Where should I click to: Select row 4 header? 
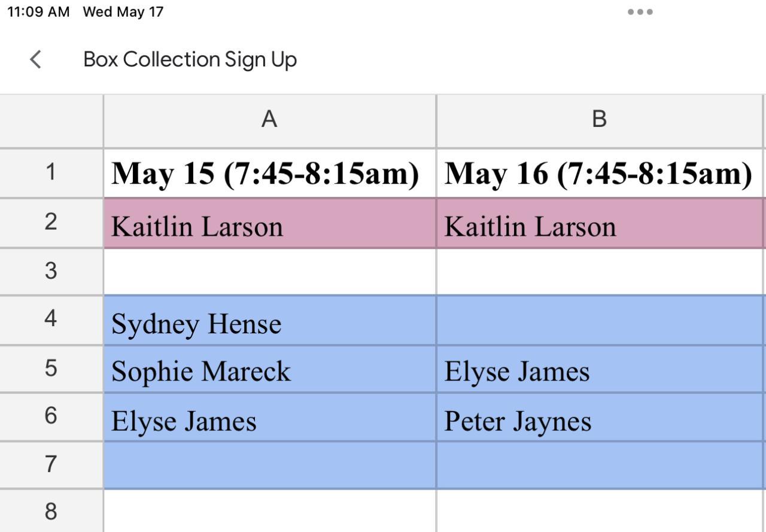(x=51, y=319)
